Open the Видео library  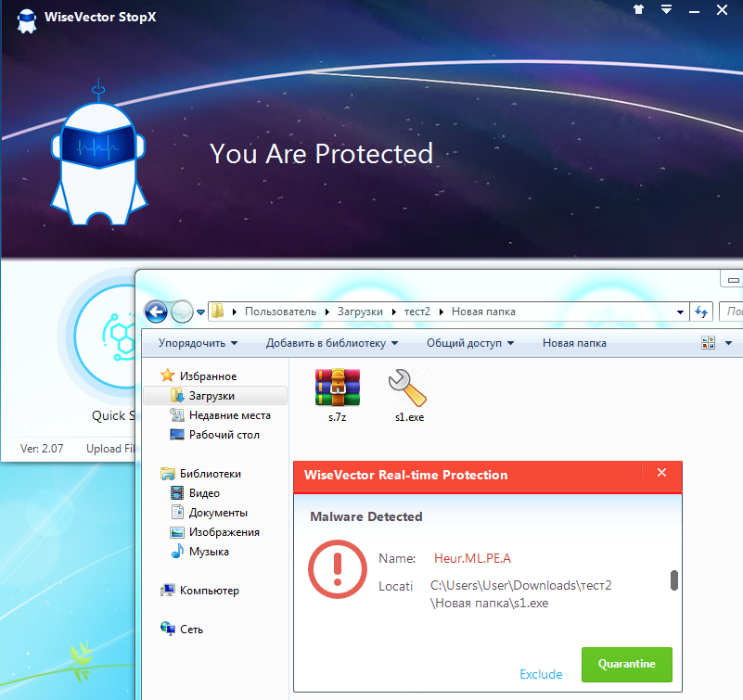(x=204, y=493)
